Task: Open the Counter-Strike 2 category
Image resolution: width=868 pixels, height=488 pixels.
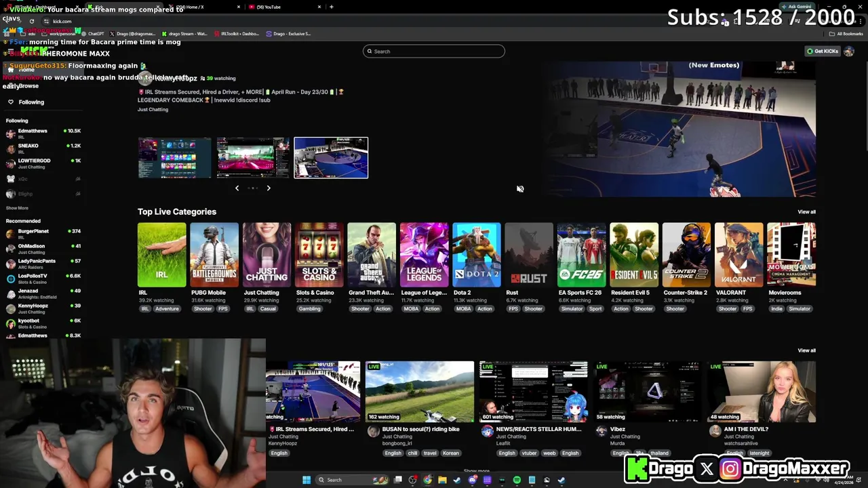Action: pyautogui.click(x=686, y=255)
